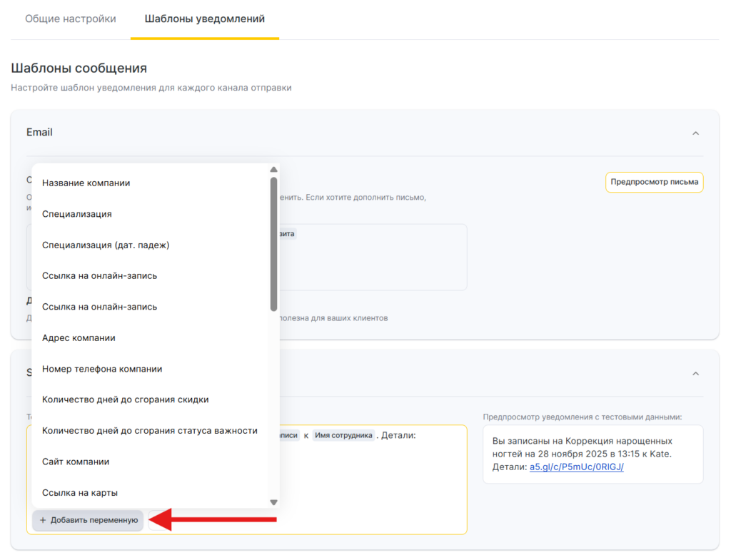
Task: Click the dropdown list scrollbar thumb
Action: [273, 243]
